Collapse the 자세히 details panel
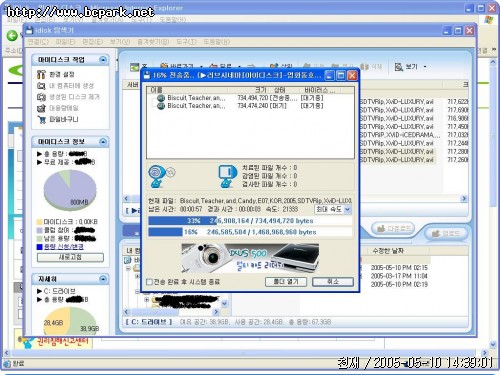This screenshot has width=500, height=375. [103, 279]
